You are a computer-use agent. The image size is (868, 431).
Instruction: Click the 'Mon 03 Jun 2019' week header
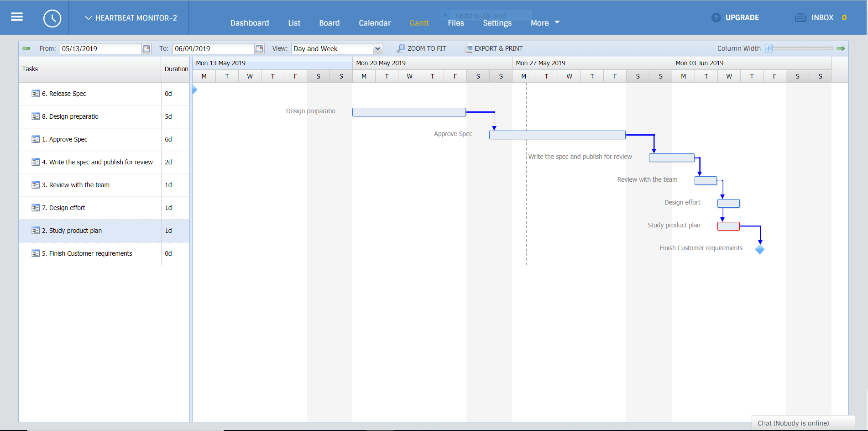tap(752, 63)
